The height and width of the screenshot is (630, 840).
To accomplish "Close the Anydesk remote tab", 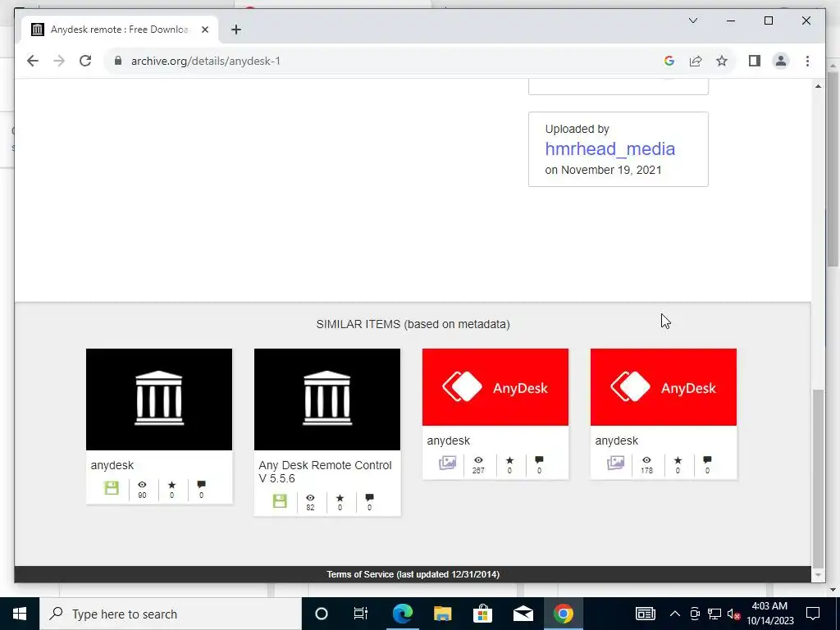I will click(x=204, y=30).
